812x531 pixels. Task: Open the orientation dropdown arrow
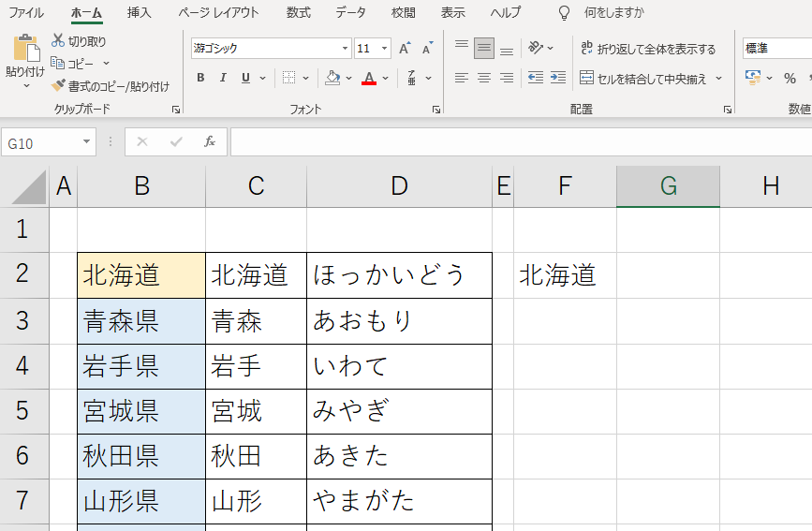pyautogui.click(x=550, y=48)
